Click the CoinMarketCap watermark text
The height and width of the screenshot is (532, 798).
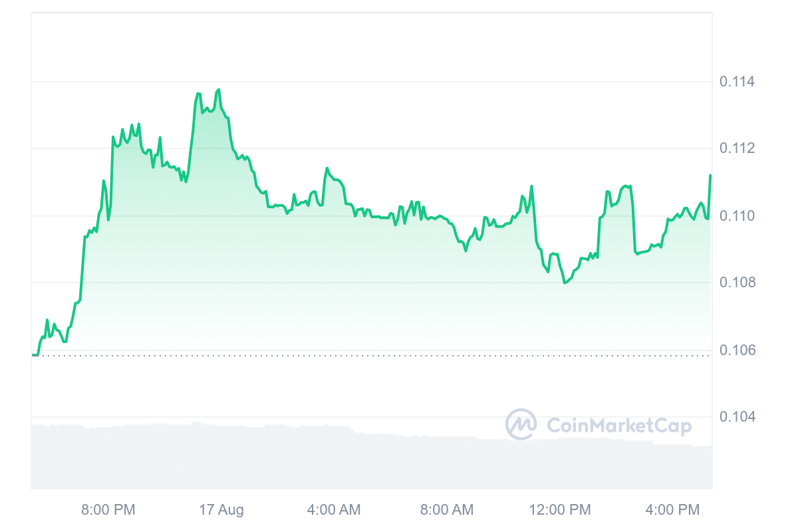[x=618, y=426]
